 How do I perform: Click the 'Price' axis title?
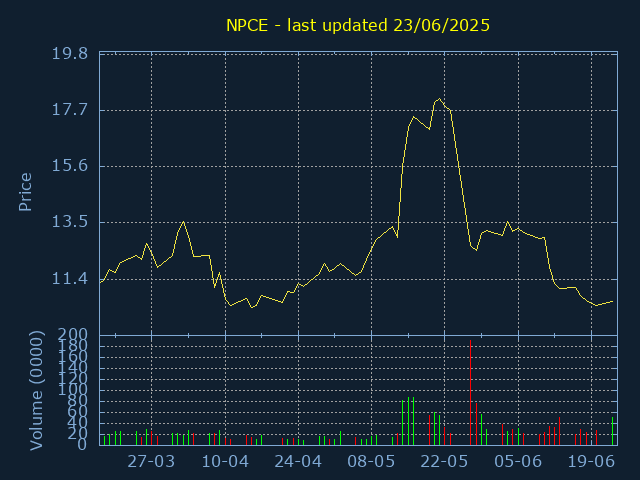pos(25,192)
